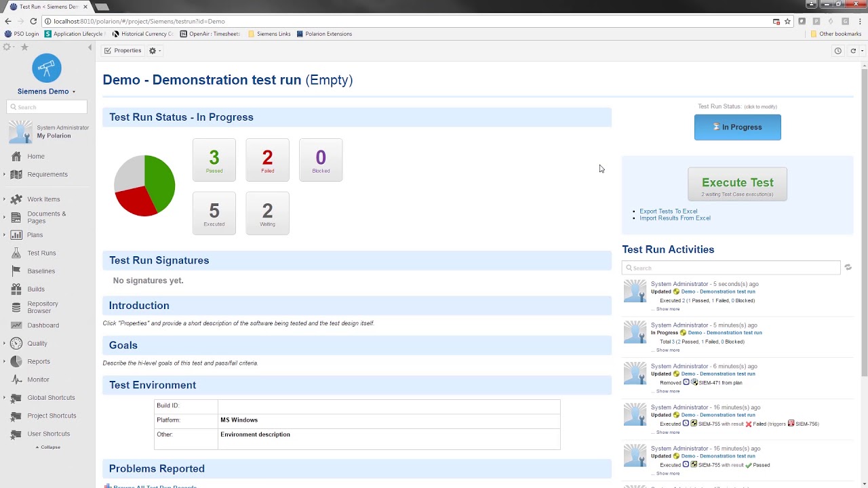Expand the Global Shortcuts tree arrow

point(4,398)
